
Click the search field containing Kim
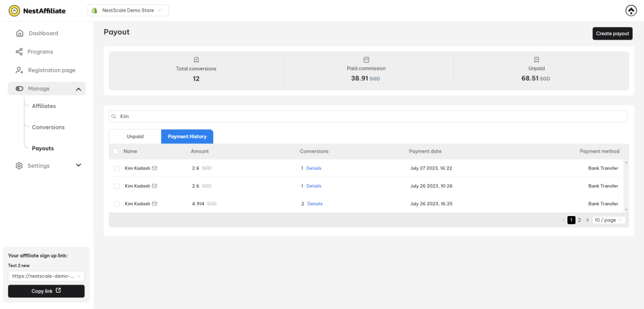pyautogui.click(x=368, y=117)
